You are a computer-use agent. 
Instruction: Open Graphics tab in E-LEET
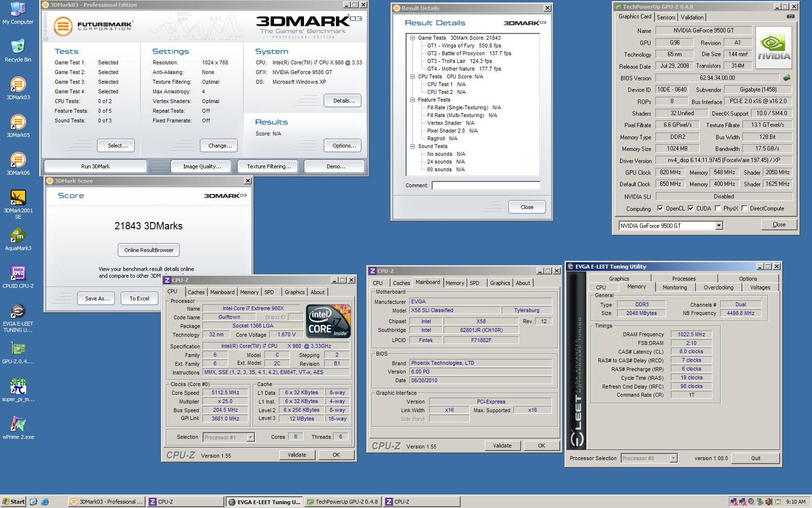(x=619, y=279)
